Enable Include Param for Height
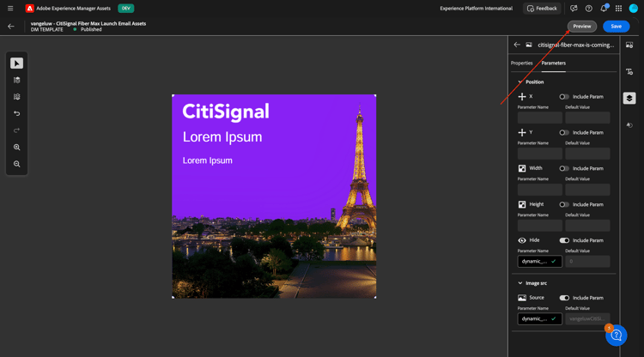This screenshot has height=357, width=644. (x=564, y=204)
